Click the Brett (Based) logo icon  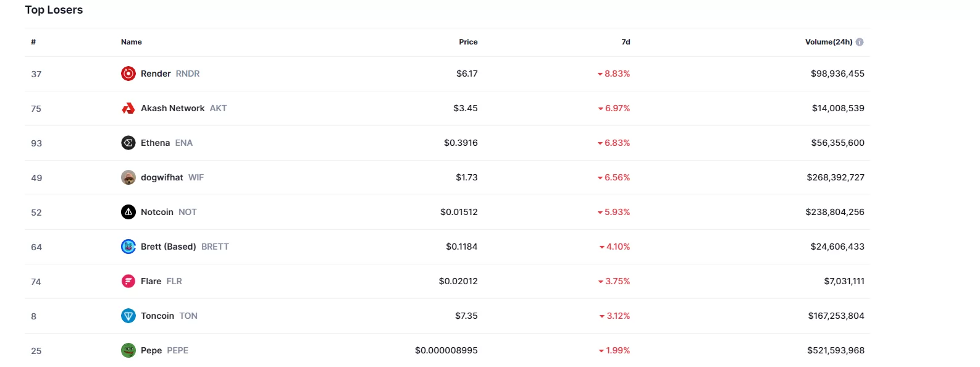(x=128, y=247)
